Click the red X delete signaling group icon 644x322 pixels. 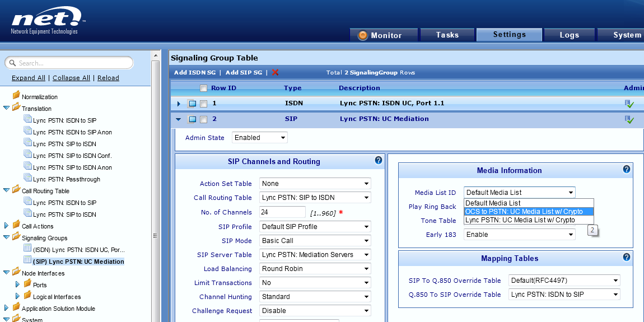coord(275,73)
